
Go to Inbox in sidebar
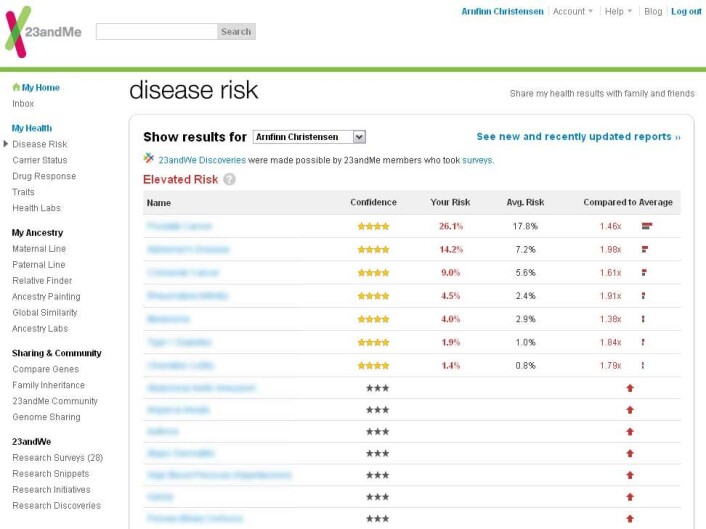point(23,104)
